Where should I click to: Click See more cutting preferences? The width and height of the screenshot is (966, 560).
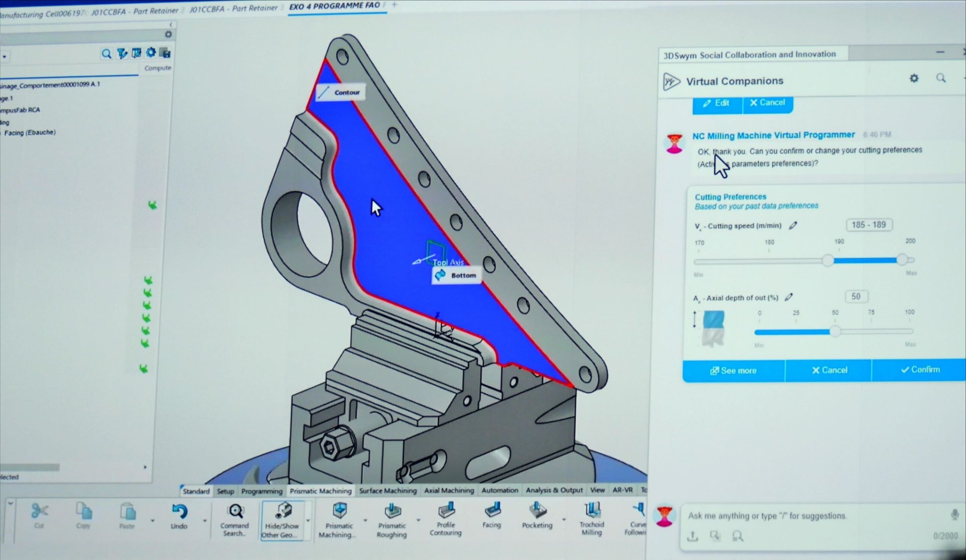point(734,370)
